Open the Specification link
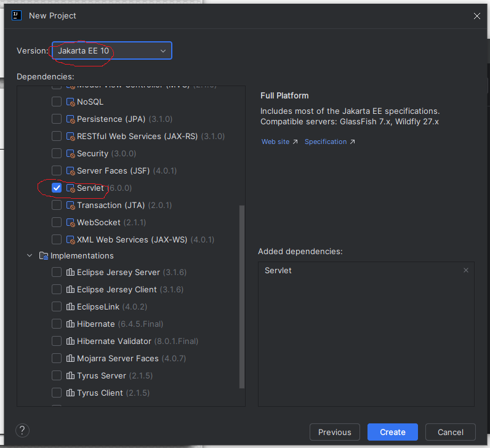490x448 pixels. point(326,142)
